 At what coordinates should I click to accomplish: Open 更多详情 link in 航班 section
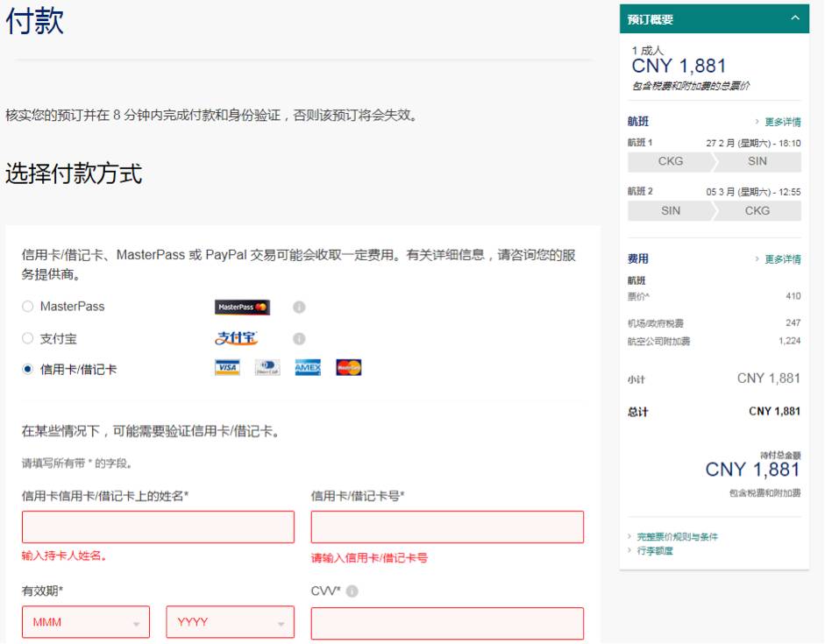pos(782,122)
